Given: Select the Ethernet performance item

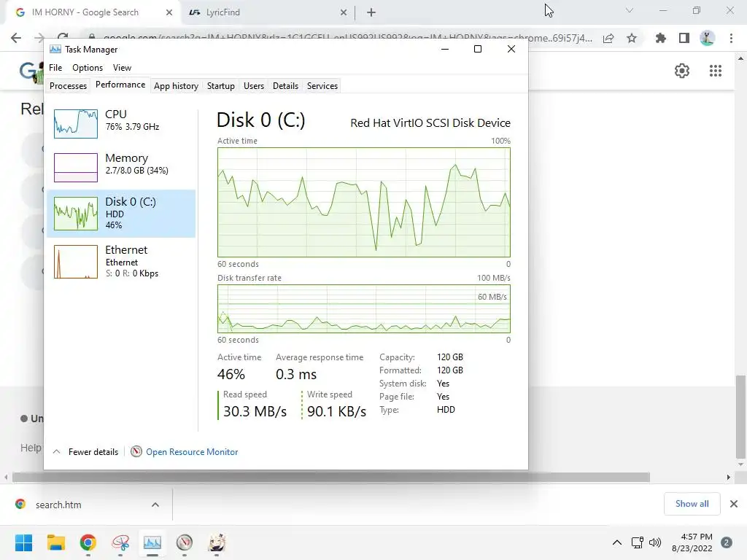Looking at the screenshot, I should point(121,262).
